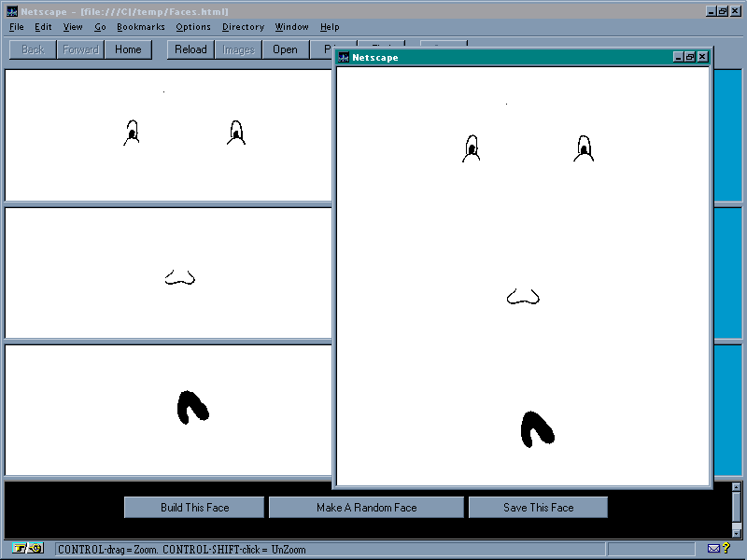Click the Reload toolbar button
The width and height of the screenshot is (747, 560).
coord(190,49)
